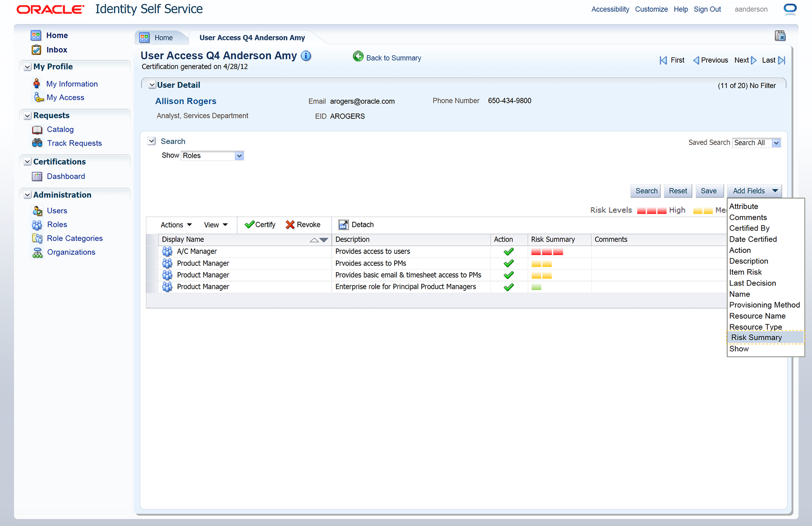Click the Search button
The width and height of the screenshot is (812, 526).
(646, 191)
